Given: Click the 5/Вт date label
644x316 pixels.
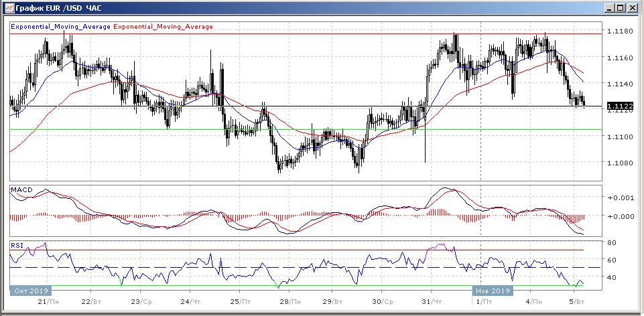Looking at the screenshot, I should tap(576, 302).
